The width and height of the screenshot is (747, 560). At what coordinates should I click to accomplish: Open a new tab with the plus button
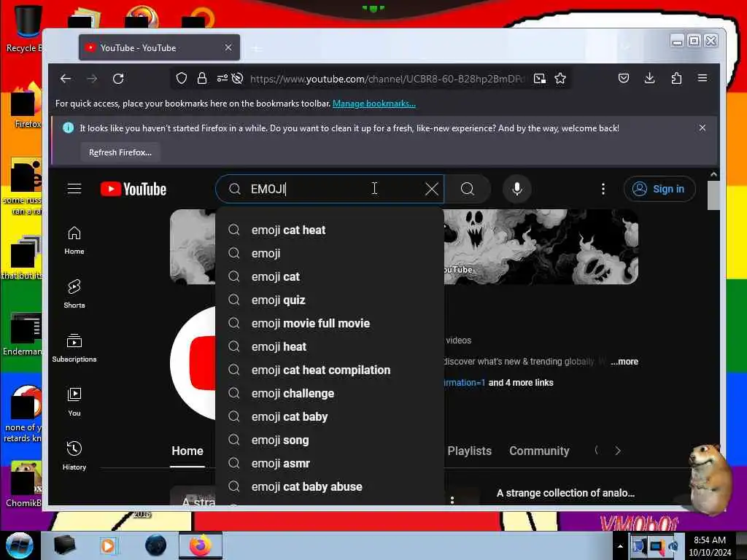click(x=256, y=49)
